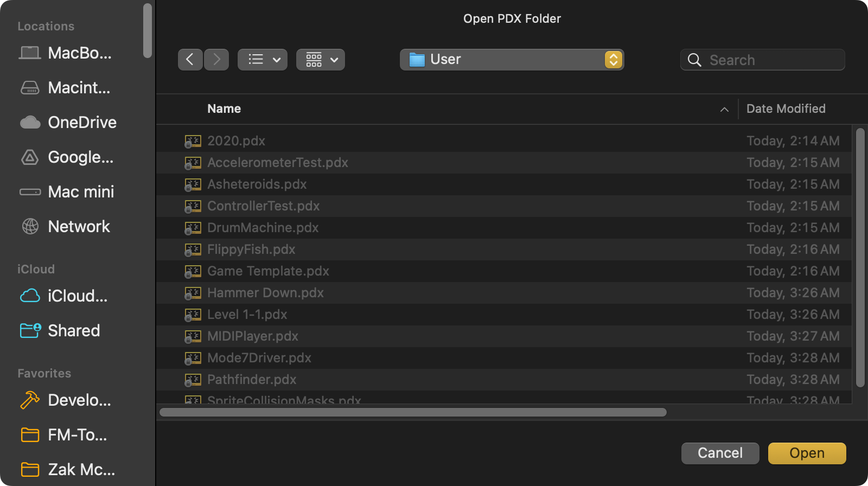Open the icon grouping options dropdown
This screenshot has height=486, width=868.
(x=321, y=60)
